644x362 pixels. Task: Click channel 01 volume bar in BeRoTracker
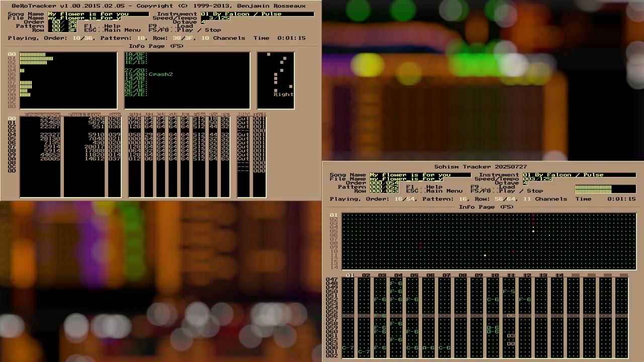tap(36, 58)
